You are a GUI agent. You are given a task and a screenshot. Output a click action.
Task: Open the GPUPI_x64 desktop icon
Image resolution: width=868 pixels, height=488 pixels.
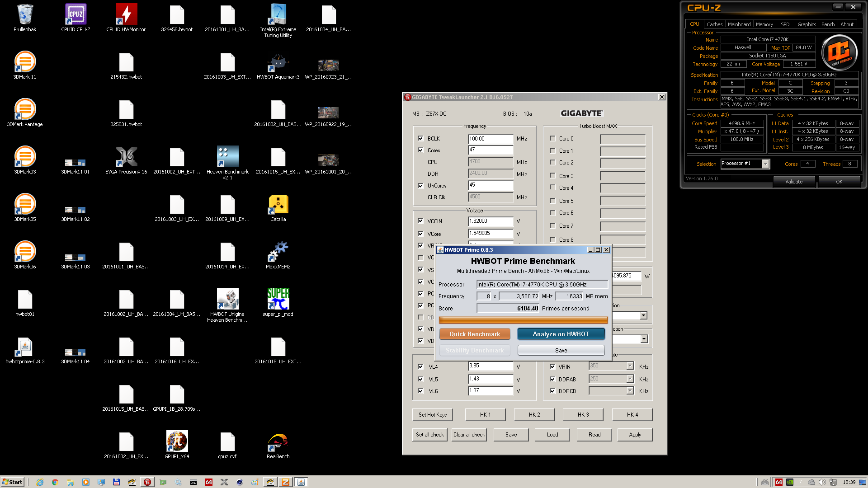177,445
